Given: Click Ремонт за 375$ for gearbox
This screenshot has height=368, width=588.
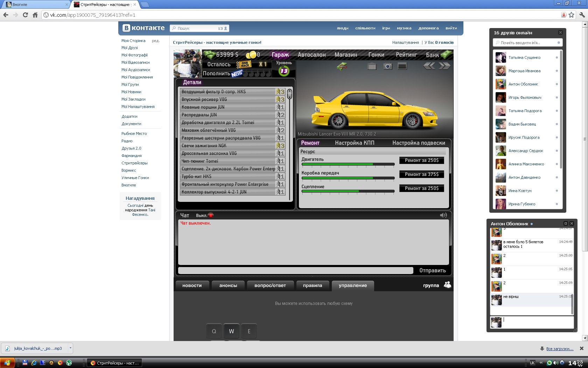Looking at the screenshot, I should click(421, 174).
